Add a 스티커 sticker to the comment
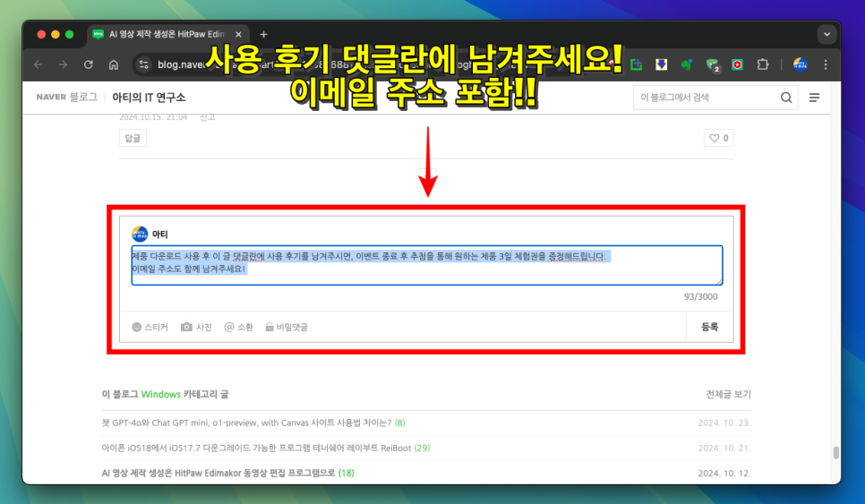865x504 pixels. [150, 327]
